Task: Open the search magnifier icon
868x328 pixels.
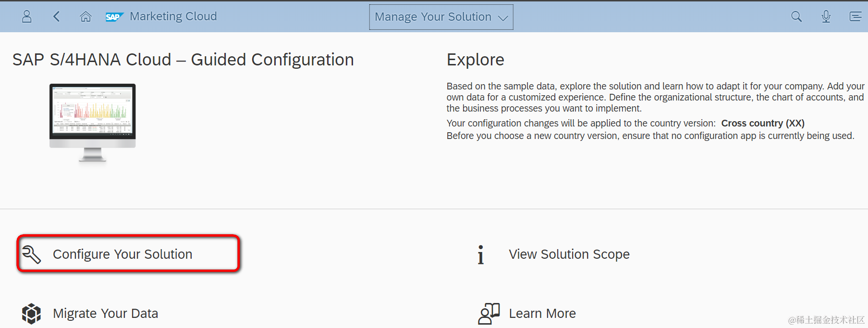Action: tap(796, 17)
